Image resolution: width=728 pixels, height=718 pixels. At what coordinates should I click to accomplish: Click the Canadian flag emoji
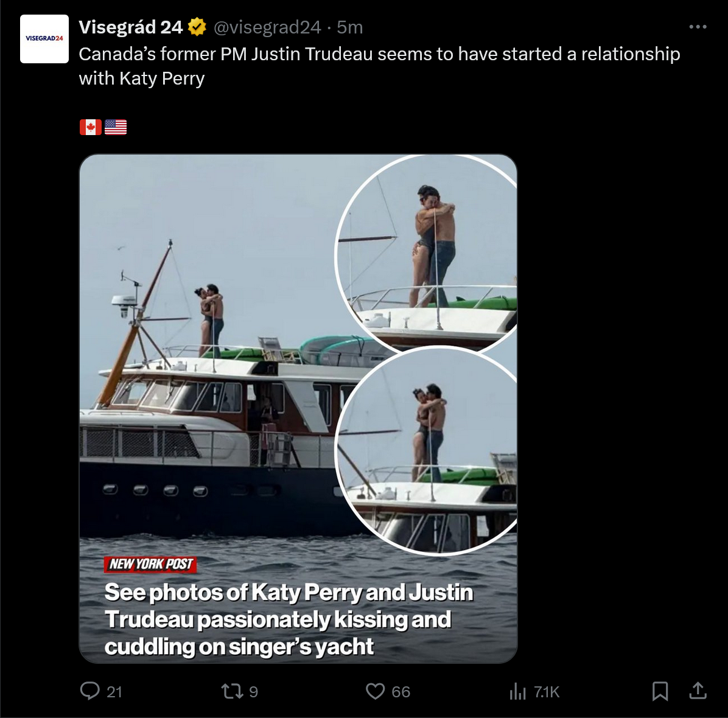tap(91, 127)
